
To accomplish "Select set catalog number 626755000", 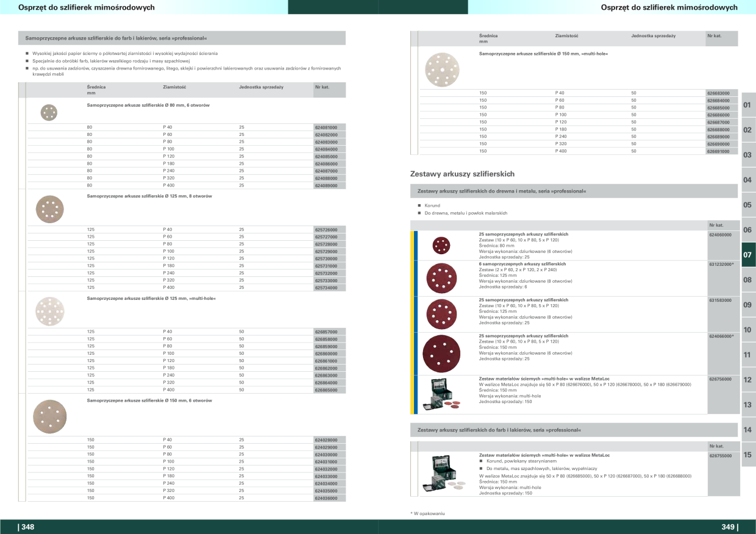I will (x=720, y=456).
